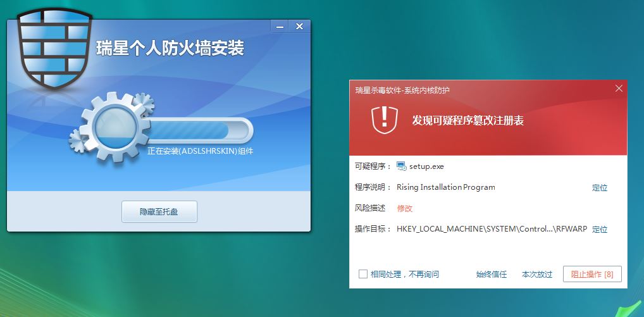Click the 发现可疑程序篡改注册表 alert heading
This screenshot has width=644, height=317.
(x=468, y=120)
